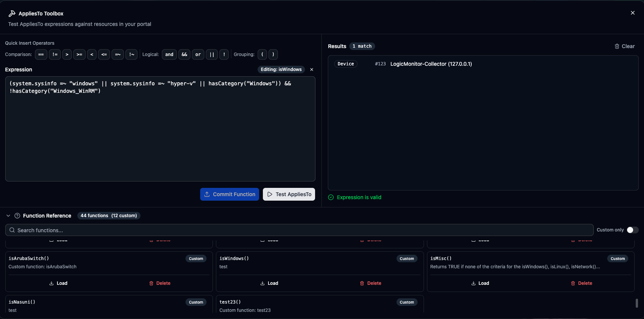Insert the || logical operator

(x=212, y=54)
